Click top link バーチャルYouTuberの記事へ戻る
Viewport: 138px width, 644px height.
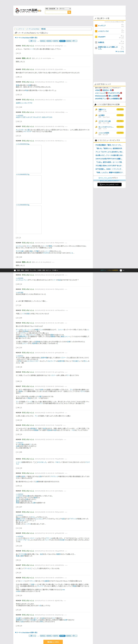[x=26, y=38]
